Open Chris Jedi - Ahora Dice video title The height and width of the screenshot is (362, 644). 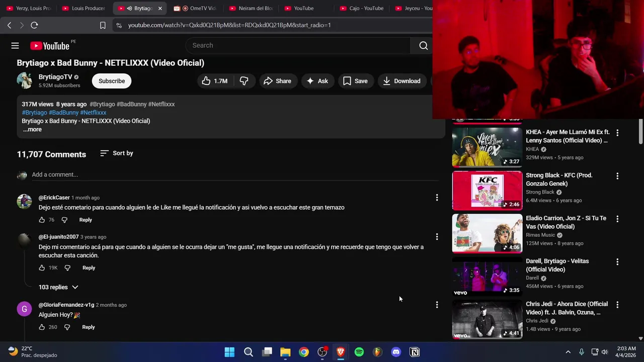[567, 308]
